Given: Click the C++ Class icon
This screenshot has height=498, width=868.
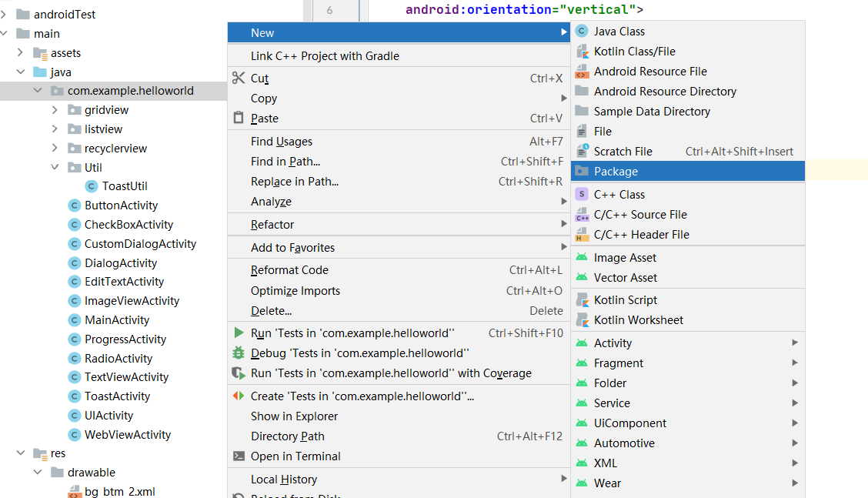Looking at the screenshot, I should pyautogui.click(x=582, y=195).
